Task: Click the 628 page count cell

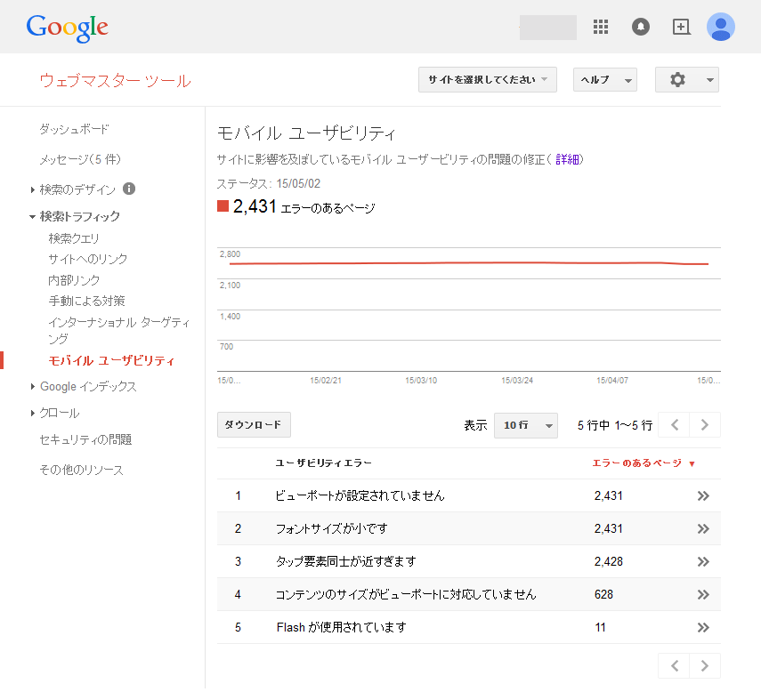Action: point(603,595)
